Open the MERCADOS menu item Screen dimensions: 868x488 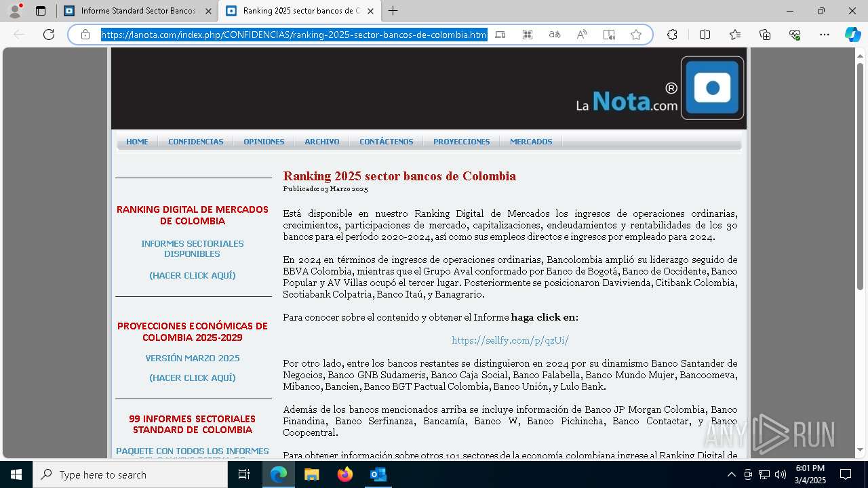tap(531, 142)
